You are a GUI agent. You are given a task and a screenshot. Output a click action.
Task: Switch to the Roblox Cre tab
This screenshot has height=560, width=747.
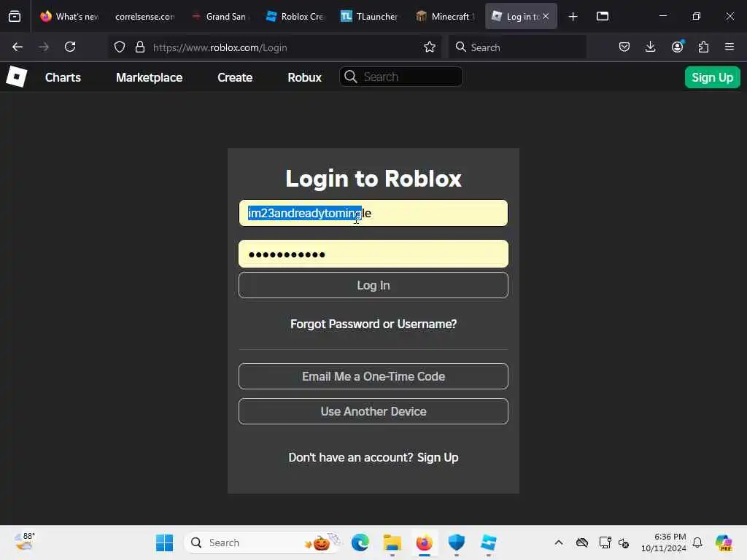(295, 16)
